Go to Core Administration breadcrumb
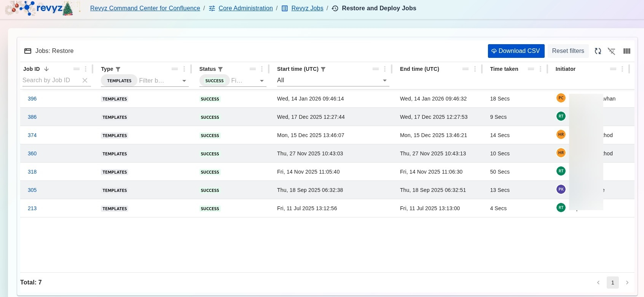This screenshot has width=644, height=297. (245, 8)
